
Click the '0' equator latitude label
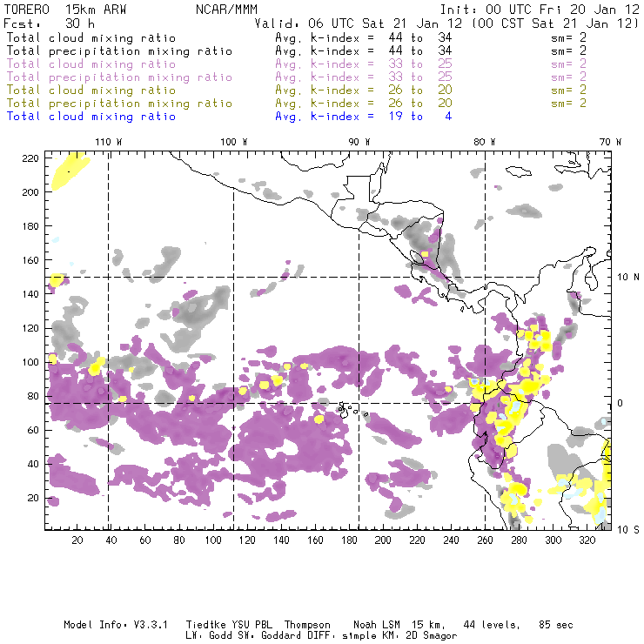point(621,403)
